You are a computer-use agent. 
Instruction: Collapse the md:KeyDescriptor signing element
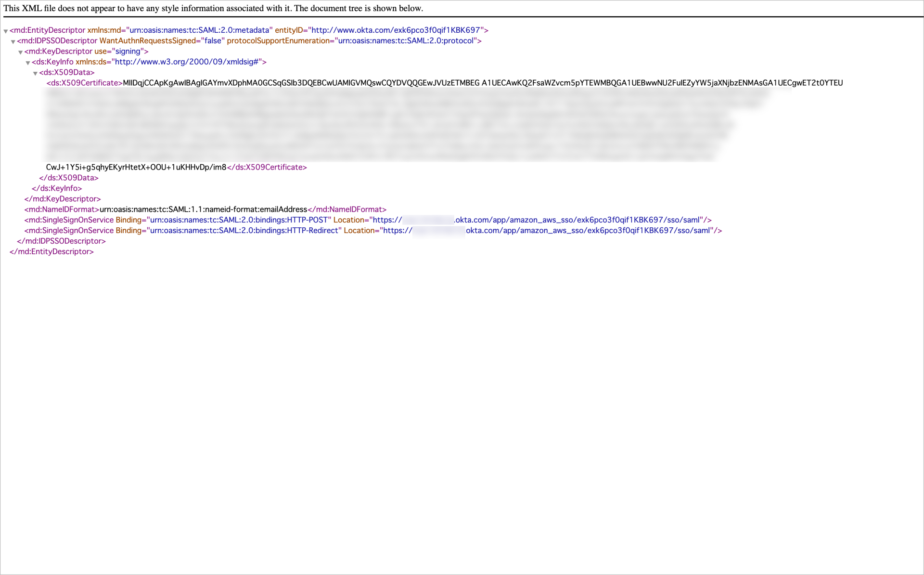pyautogui.click(x=20, y=52)
